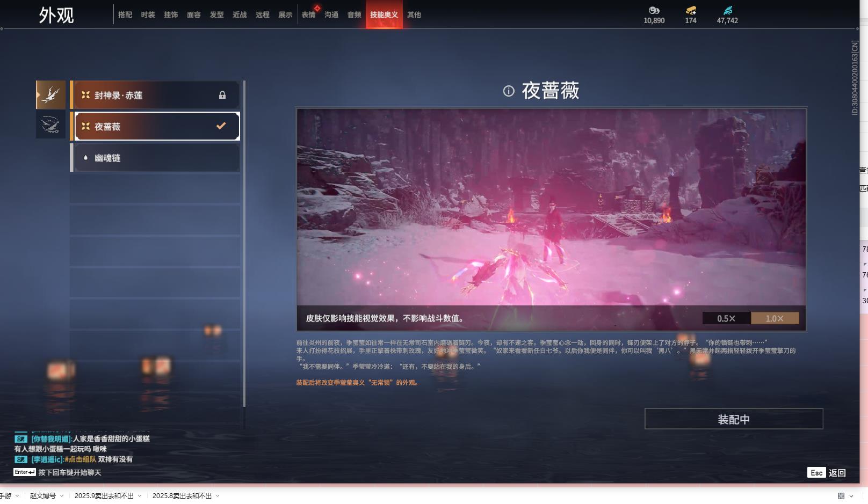
Task: Switch to the 发型 tab
Action: tap(216, 15)
